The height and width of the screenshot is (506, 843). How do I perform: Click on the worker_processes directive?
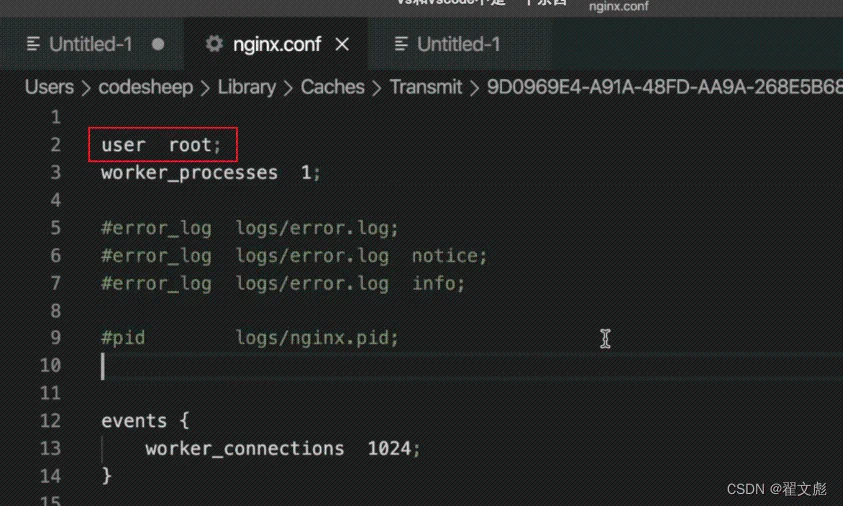[189, 173]
